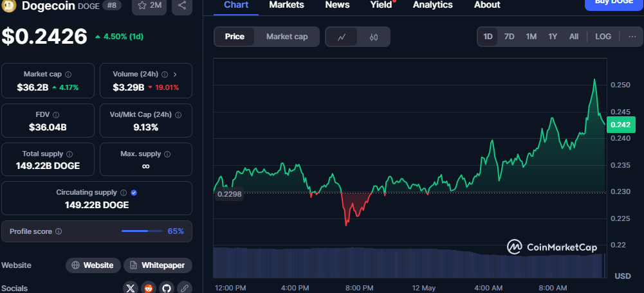Click the $36.04B FDV value
The image size is (644, 293).
point(48,127)
